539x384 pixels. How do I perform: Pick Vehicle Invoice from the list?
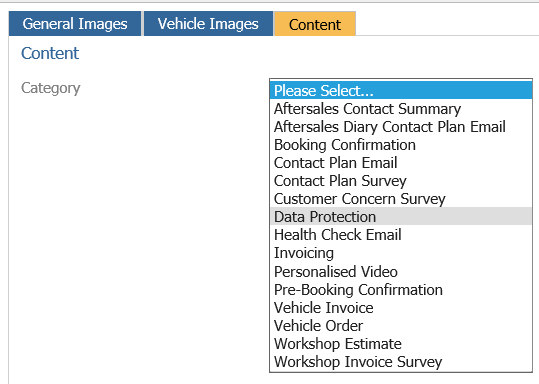pyautogui.click(x=401, y=308)
